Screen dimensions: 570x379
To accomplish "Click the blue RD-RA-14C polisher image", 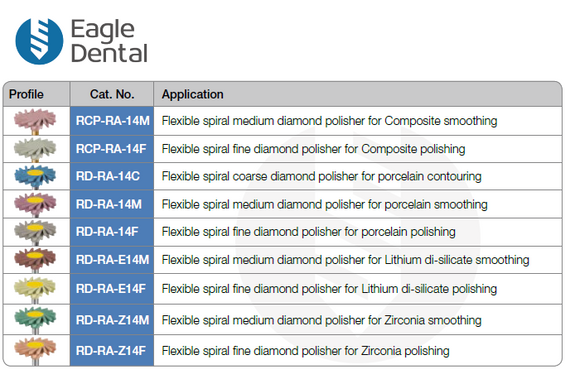I will (35, 177).
